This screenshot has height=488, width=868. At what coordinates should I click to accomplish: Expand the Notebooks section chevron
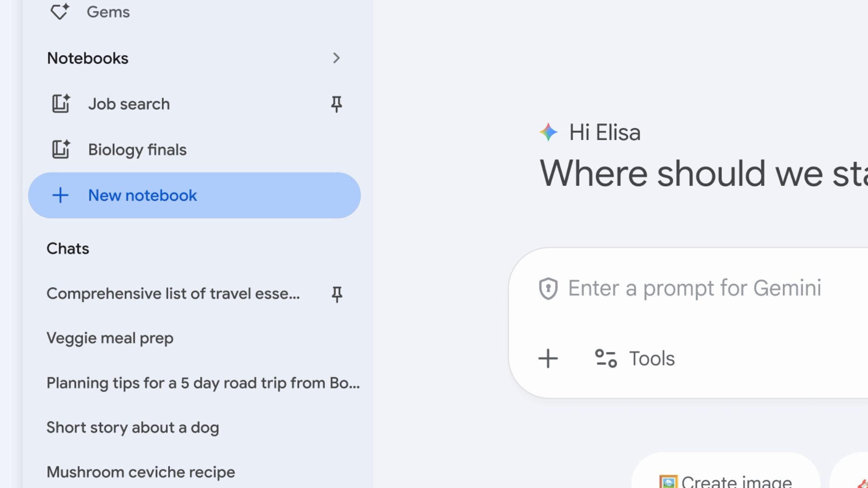click(336, 58)
